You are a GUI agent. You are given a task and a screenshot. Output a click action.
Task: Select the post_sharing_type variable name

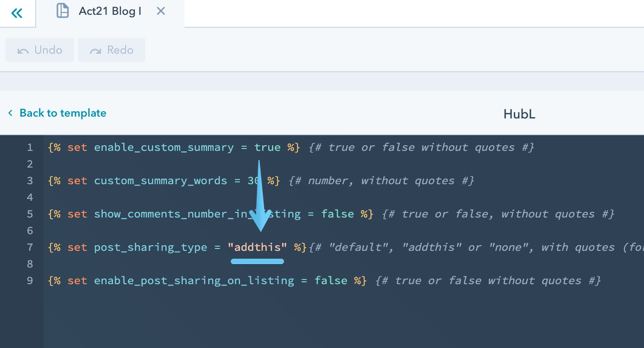click(150, 247)
